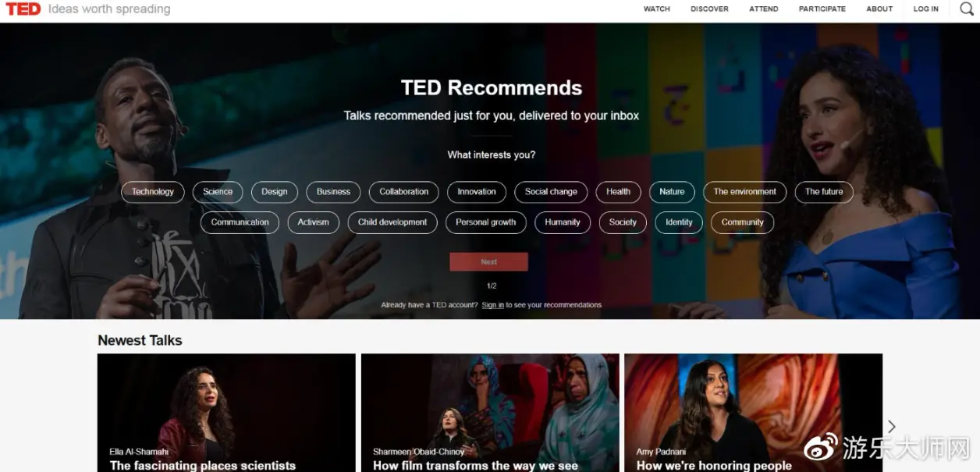The image size is (980, 472).
Task: Enable the Social change interest
Action: coord(551,192)
